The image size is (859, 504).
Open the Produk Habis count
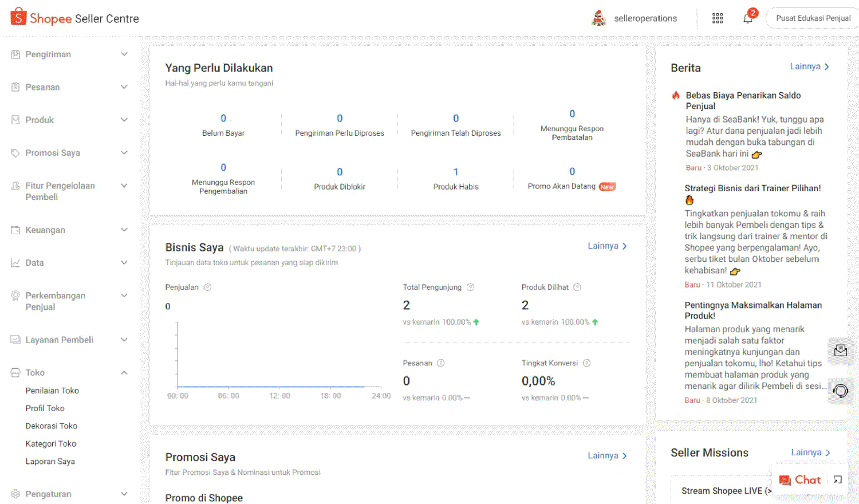tap(456, 172)
